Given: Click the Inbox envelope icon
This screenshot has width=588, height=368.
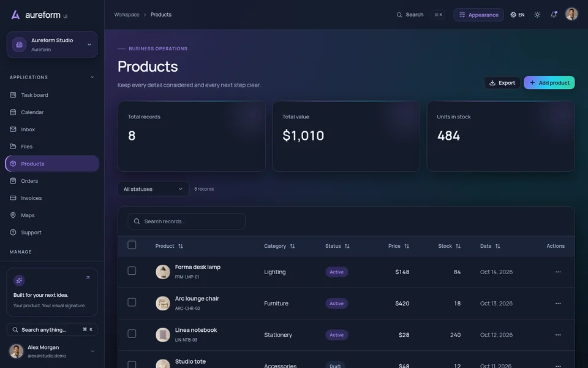Looking at the screenshot, I should (x=13, y=129).
